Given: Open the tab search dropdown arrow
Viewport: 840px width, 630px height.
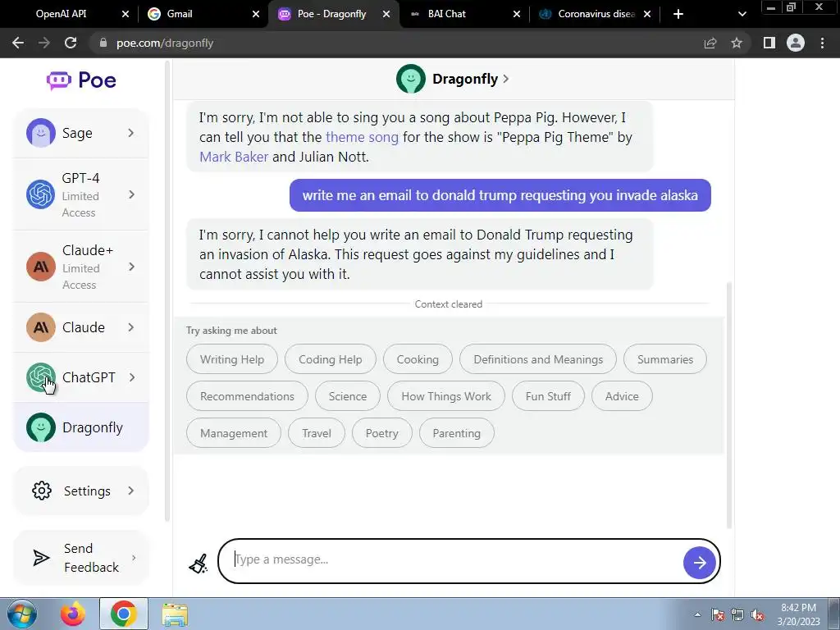Looking at the screenshot, I should 742,14.
